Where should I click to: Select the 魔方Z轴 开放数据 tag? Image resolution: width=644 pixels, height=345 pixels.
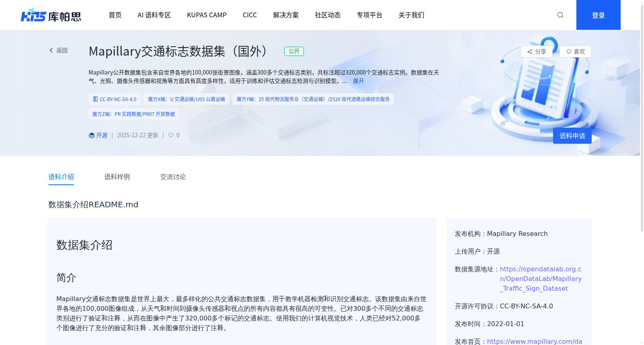[134, 114]
